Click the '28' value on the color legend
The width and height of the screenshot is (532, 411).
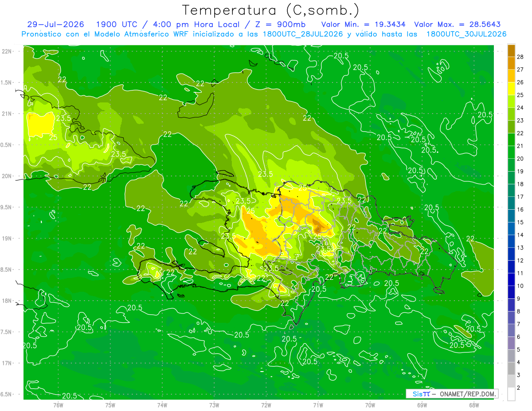(520, 57)
